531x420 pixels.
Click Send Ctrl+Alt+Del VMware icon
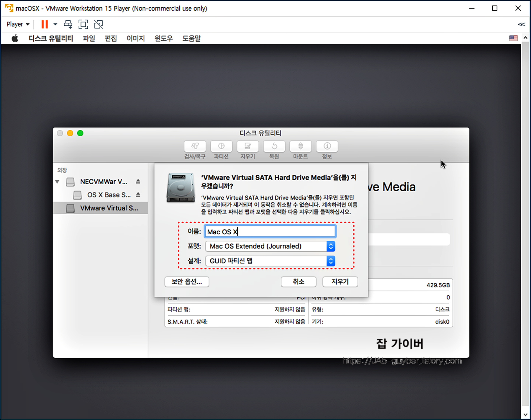point(68,24)
